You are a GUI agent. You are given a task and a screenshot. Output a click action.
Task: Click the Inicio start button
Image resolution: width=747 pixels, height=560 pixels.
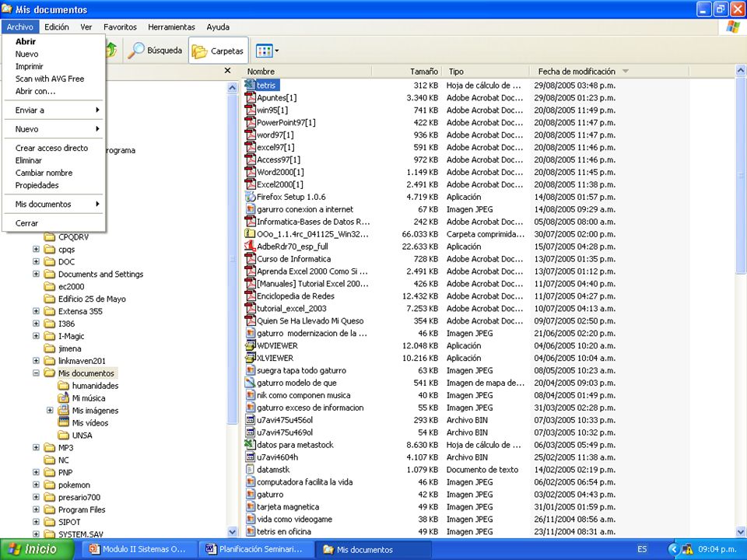click(37, 549)
